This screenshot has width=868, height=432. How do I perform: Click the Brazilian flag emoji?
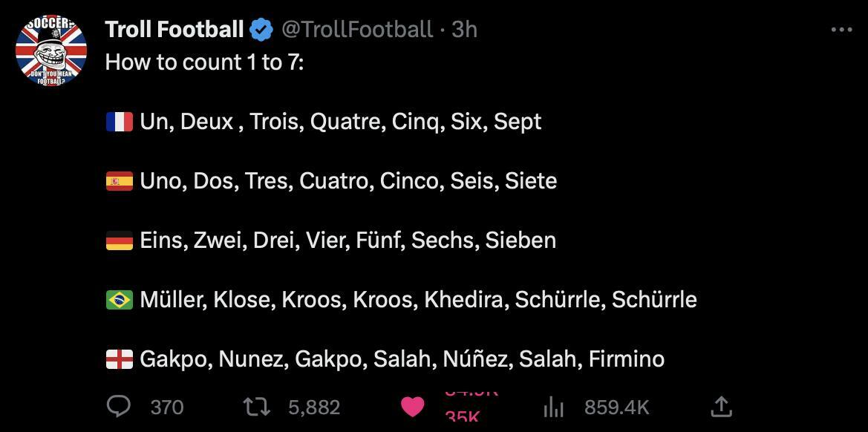(120, 300)
